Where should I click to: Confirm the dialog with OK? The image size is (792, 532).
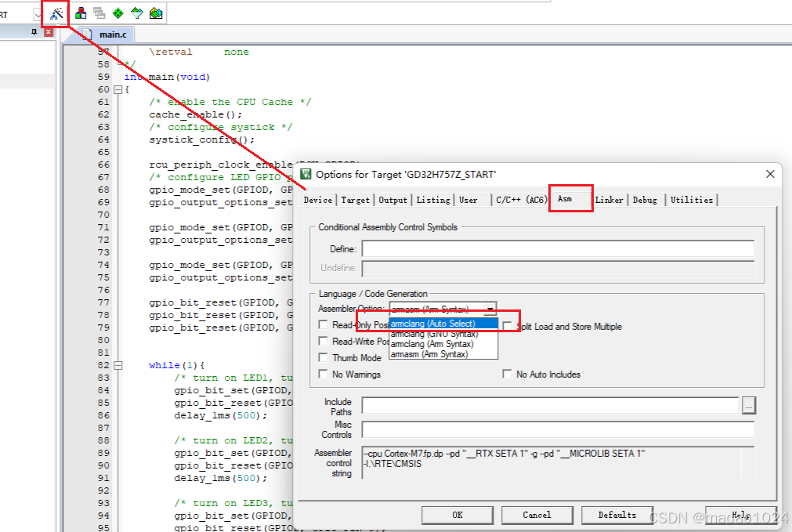click(x=457, y=515)
